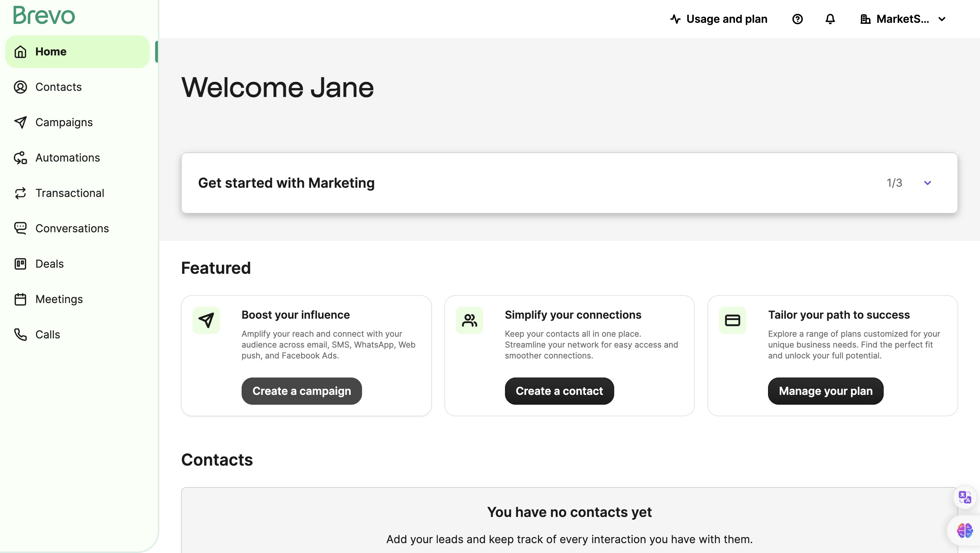
Task: Open the MarketS... account dropdown
Action: 903,19
